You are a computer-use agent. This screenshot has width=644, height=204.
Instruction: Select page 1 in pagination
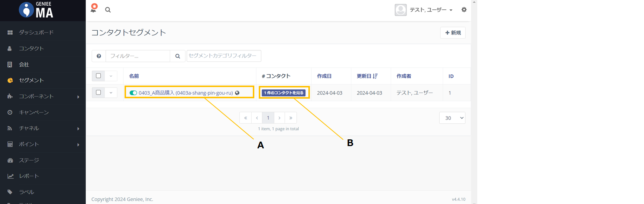tap(268, 118)
